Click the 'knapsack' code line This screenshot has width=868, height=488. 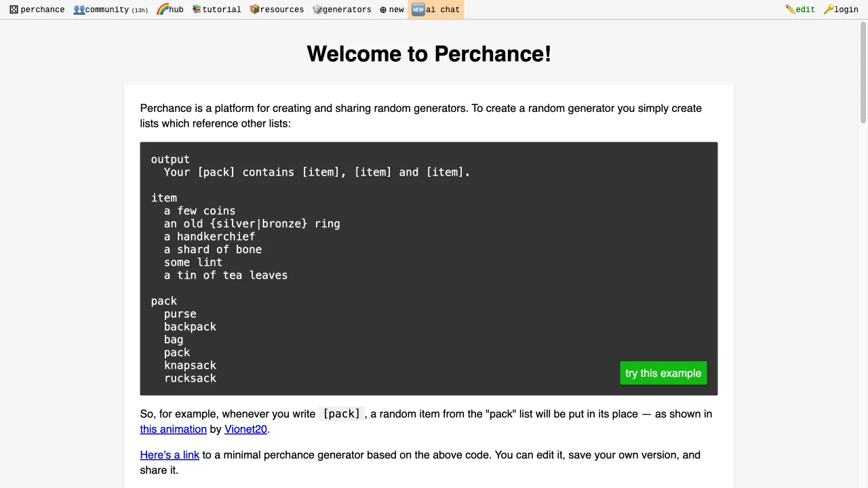[x=190, y=365]
